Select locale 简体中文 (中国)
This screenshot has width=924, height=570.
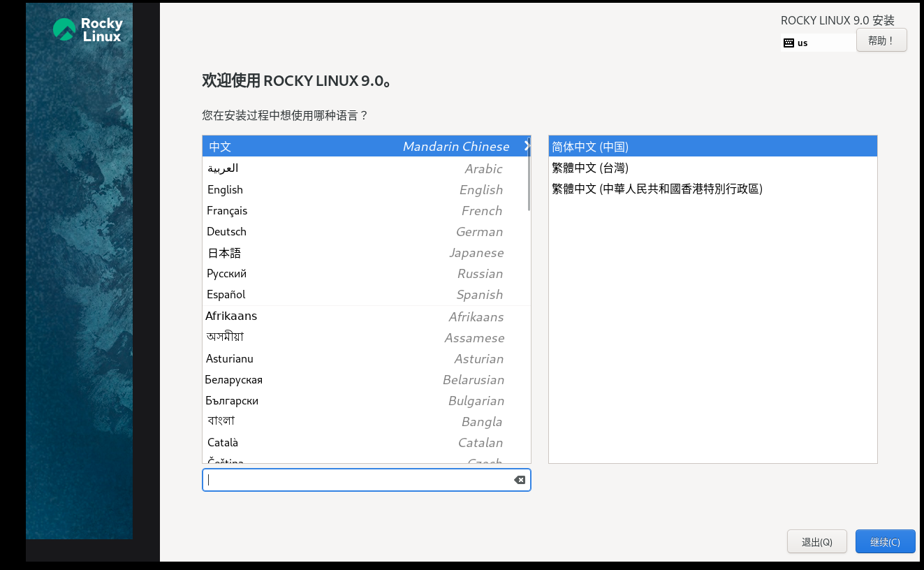click(712, 147)
